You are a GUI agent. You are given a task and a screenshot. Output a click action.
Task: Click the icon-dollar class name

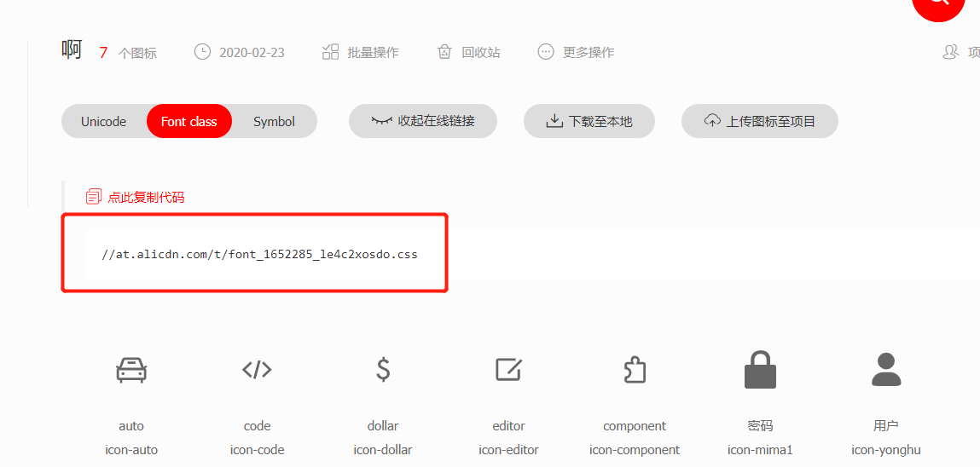click(383, 449)
